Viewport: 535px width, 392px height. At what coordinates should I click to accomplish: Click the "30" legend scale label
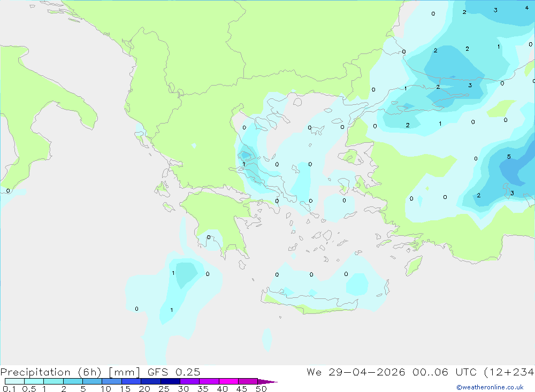183,389
